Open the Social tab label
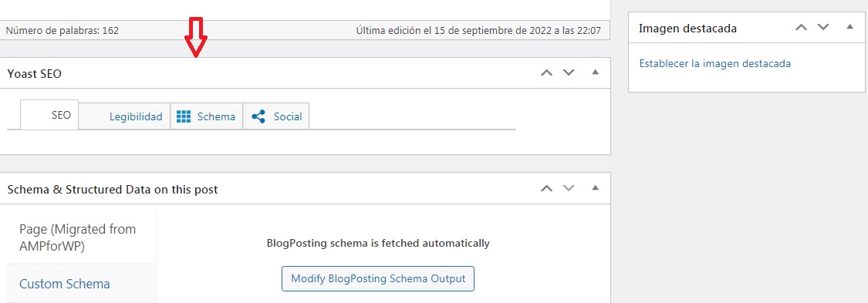This screenshot has width=868, height=303. (288, 116)
